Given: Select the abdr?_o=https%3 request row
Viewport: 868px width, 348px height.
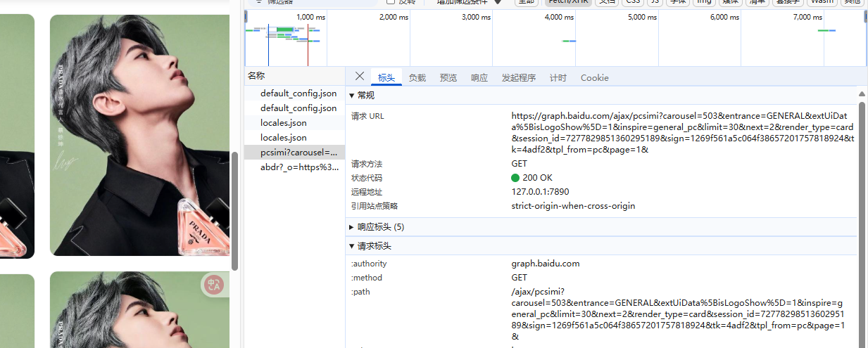Looking at the screenshot, I should click(294, 167).
